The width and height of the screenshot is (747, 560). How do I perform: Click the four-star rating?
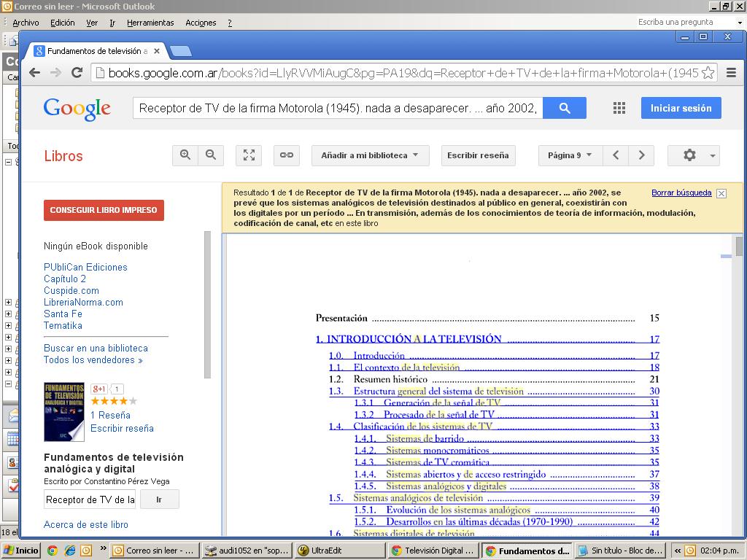(x=114, y=402)
